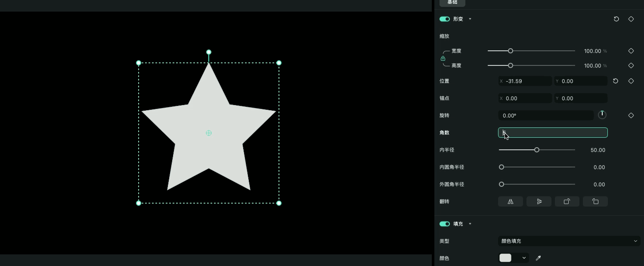Image resolution: width=644 pixels, height=266 pixels.
Task: Adjust the 内圆角半径 slider handle
Action: 502,167
